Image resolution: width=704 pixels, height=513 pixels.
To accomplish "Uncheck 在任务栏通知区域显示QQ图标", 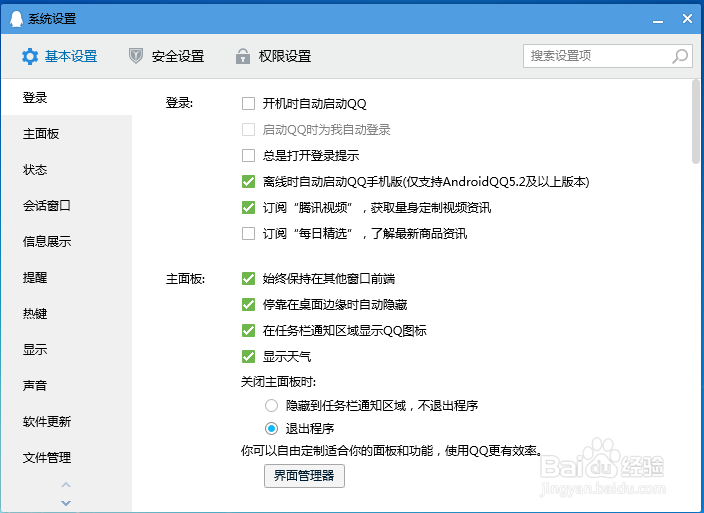I will 248,331.
